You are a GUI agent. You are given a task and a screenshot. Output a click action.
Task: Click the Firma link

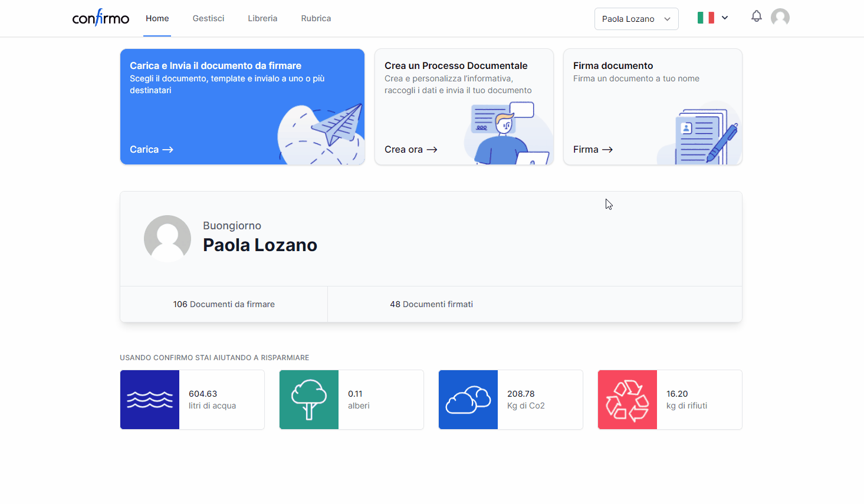point(593,150)
